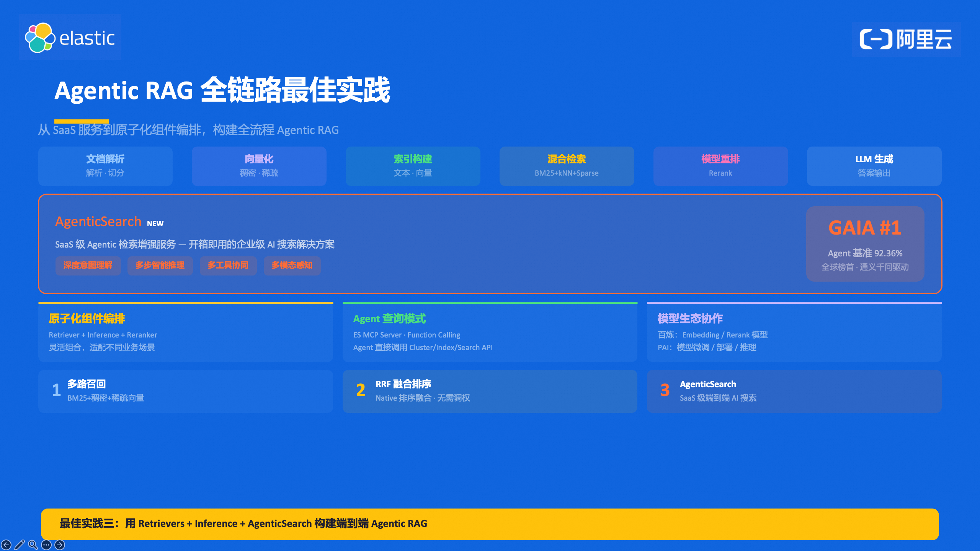Click the 深度意图理解 tag
This screenshot has width=980, height=551.
pos(88,266)
